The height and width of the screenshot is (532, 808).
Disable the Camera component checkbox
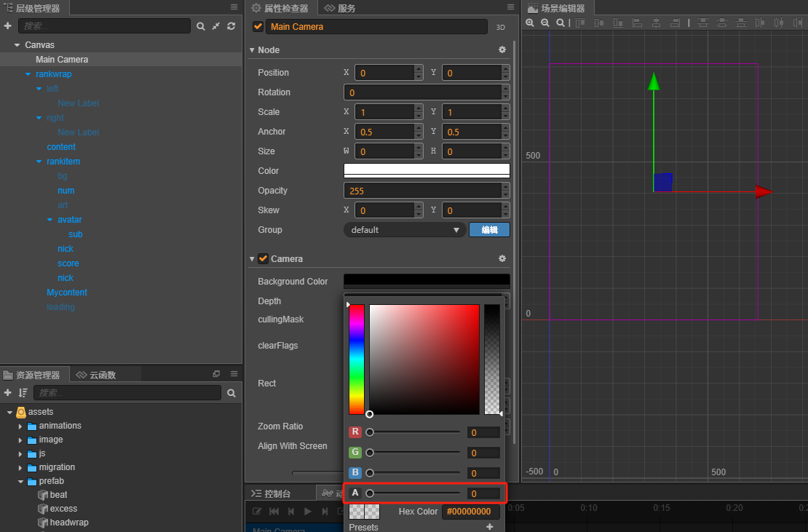(264, 259)
